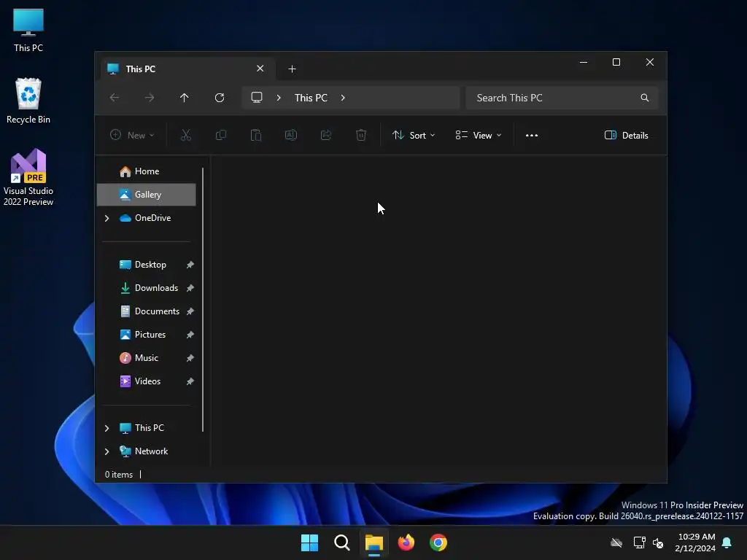The height and width of the screenshot is (560, 747).
Task: Click the network tray icon
Action: coord(639,542)
